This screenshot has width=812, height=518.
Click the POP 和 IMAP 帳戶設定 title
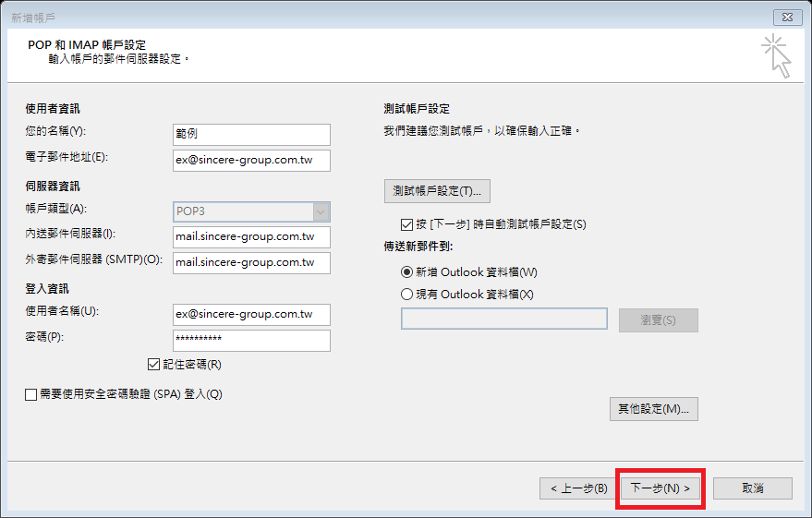87,45
